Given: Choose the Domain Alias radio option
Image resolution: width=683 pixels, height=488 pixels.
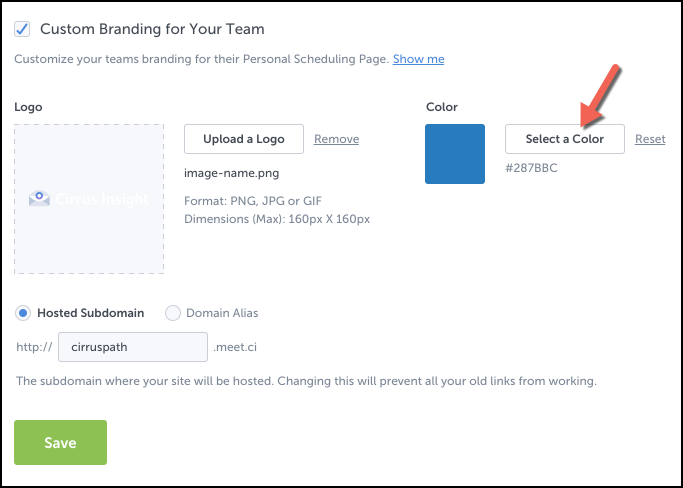Looking at the screenshot, I should (x=173, y=313).
